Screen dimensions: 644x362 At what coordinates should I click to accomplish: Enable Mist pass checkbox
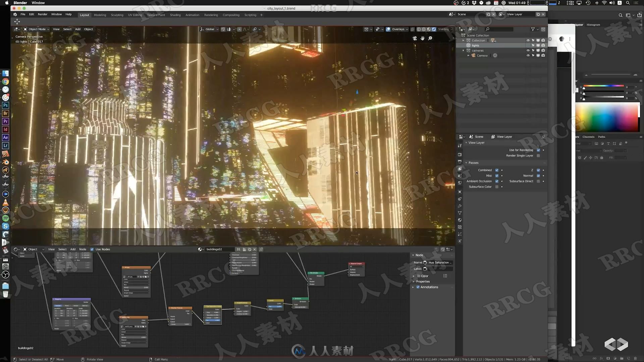pos(496,176)
